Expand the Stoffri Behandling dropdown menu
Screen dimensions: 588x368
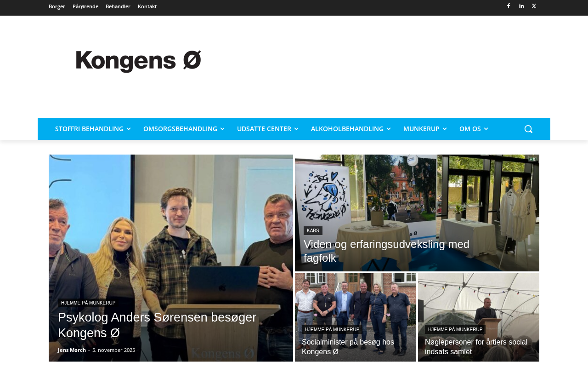coord(93,129)
